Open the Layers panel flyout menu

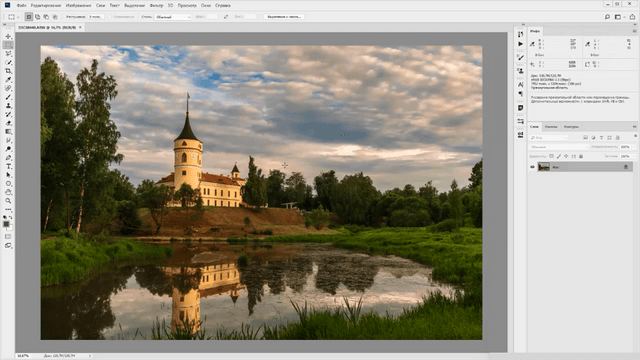634,127
